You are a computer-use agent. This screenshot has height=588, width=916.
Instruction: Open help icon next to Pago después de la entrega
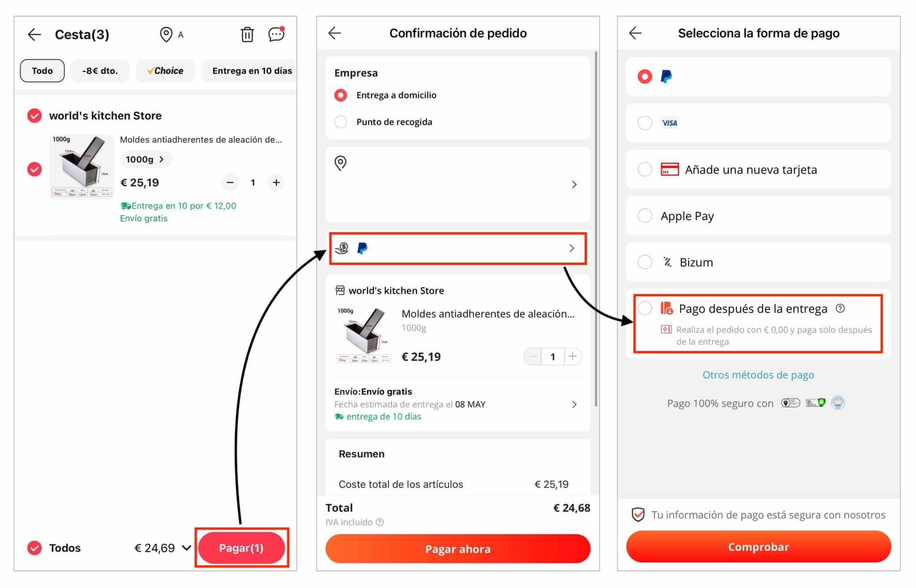click(840, 309)
